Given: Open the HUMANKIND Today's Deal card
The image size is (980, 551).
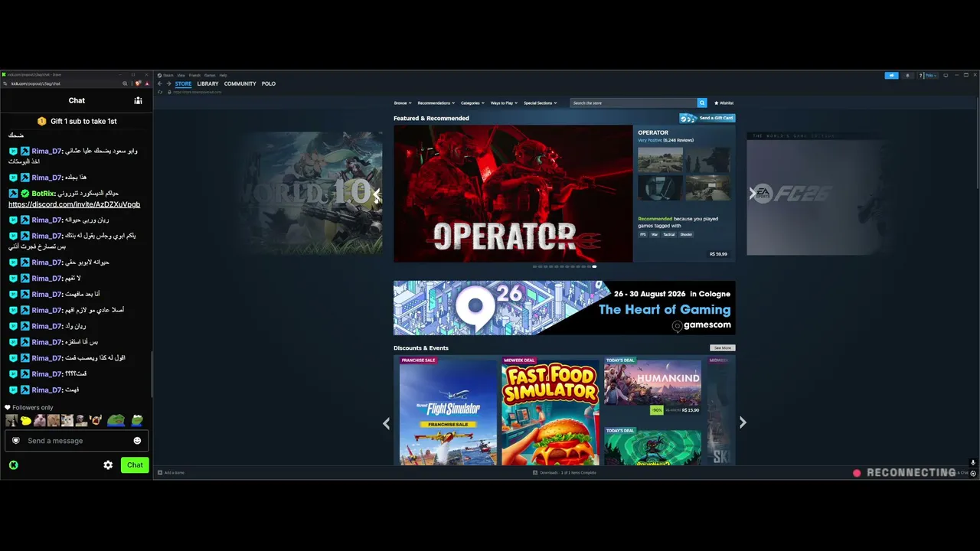Looking at the screenshot, I should (x=652, y=386).
